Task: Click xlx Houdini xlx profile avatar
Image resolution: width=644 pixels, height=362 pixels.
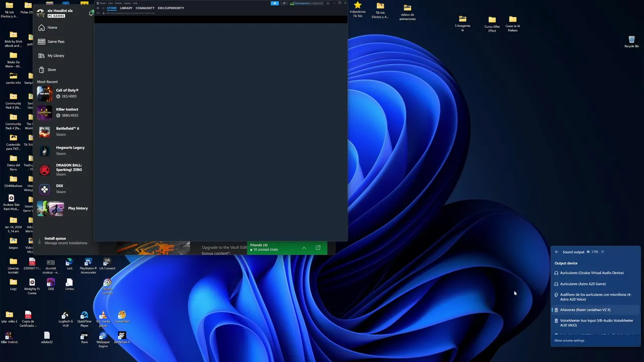Action: click(x=40, y=13)
